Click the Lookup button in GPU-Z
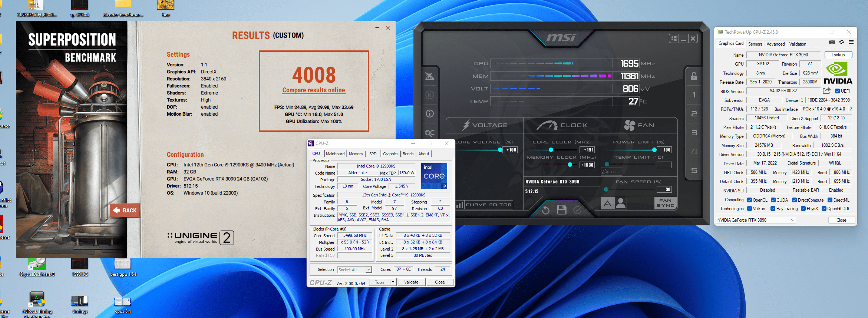 pyautogui.click(x=838, y=55)
